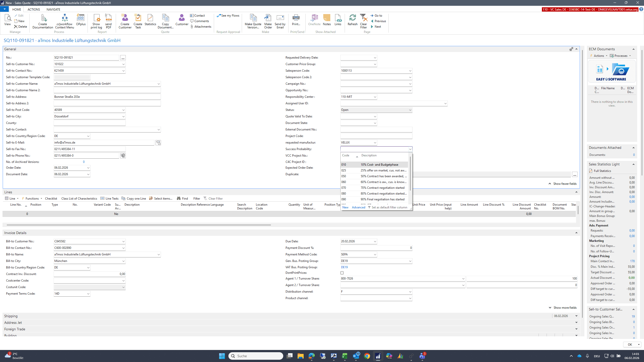Open the Payment Terms Code dropdown

pos(88,294)
